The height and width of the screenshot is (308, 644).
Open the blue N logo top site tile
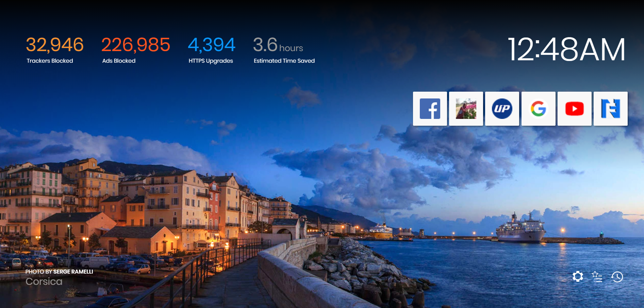tap(610, 109)
